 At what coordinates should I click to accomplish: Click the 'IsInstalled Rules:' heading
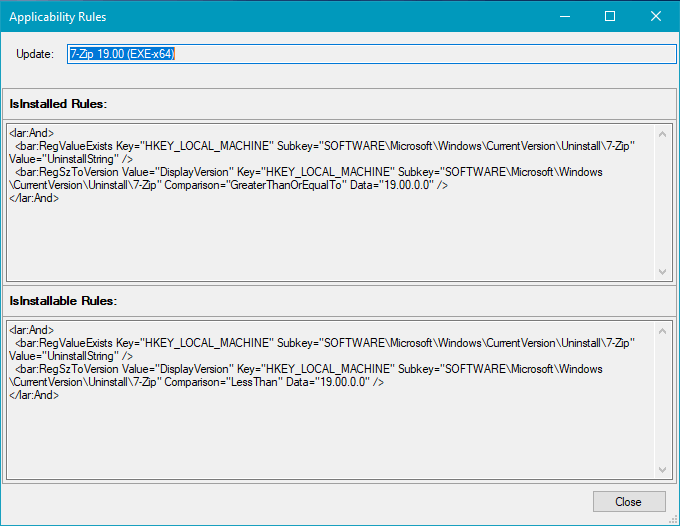click(x=58, y=104)
